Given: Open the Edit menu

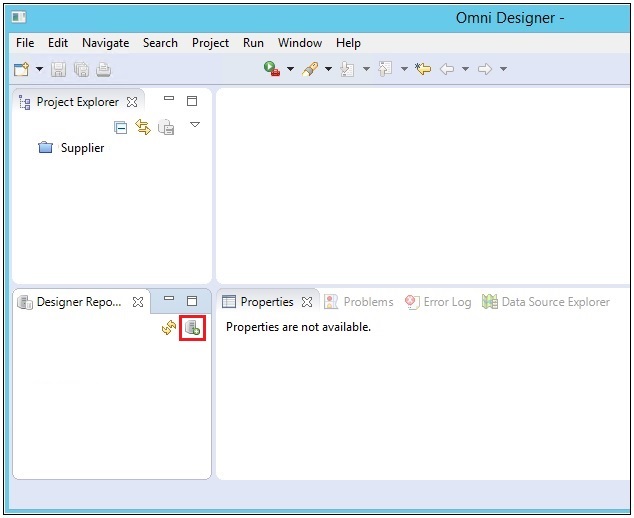Looking at the screenshot, I should (x=58, y=42).
